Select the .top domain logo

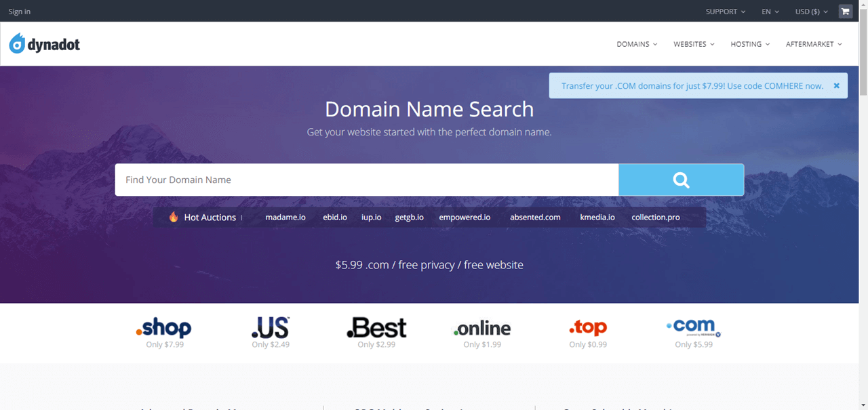tap(588, 328)
